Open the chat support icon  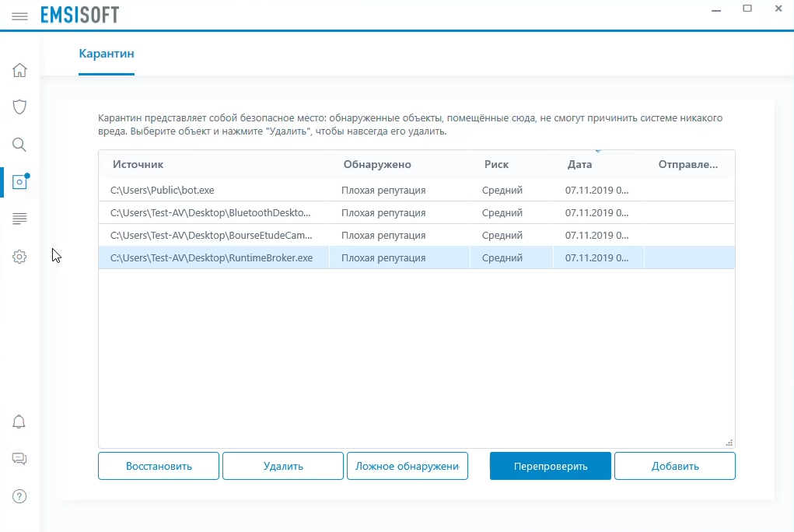(20, 459)
